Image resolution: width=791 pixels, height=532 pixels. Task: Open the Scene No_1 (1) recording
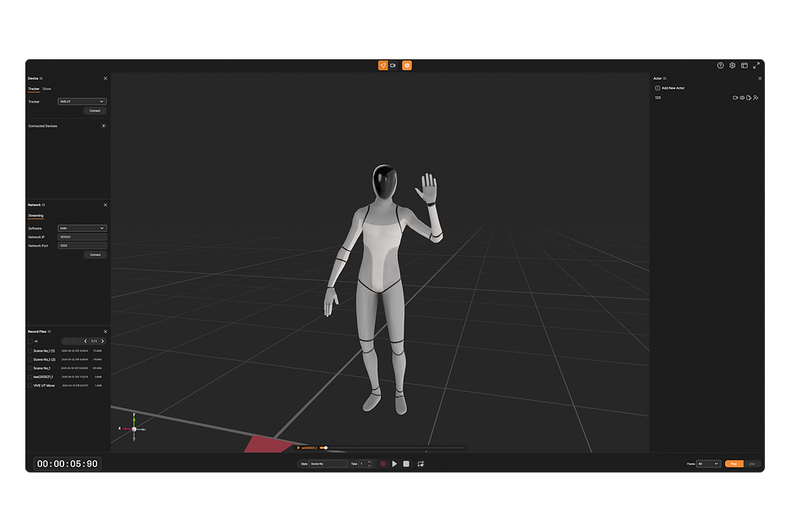pyautogui.click(x=44, y=351)
